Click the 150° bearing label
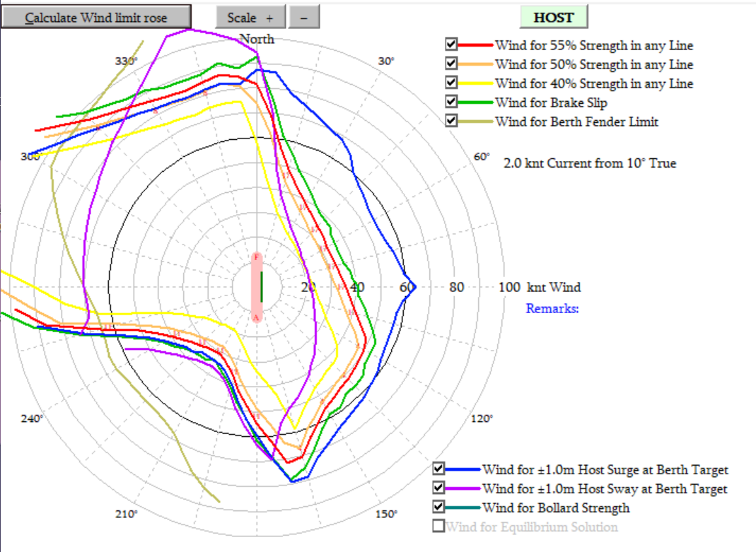756x552 pixels. pos(386,514)
